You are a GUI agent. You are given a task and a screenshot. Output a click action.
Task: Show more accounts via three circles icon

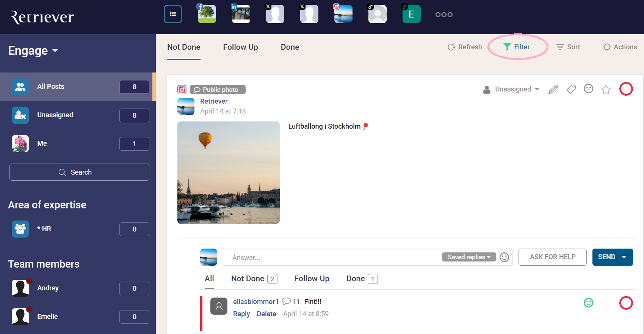tap(444, 14)
